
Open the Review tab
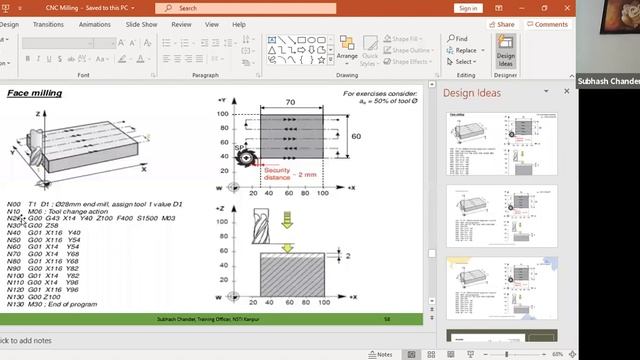[181, 24]
